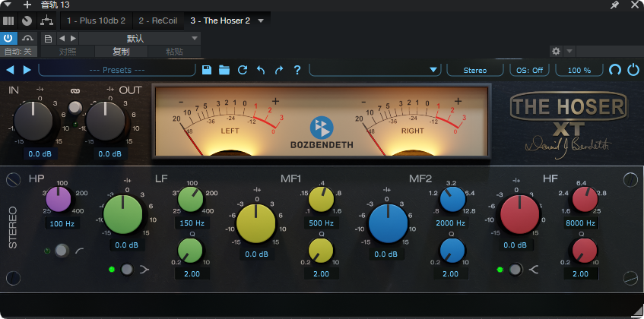Load previous plugin preset blue arrow
The height and width of the screenshot is (319, 644).
pyautogui.click(x=10, y=70)
